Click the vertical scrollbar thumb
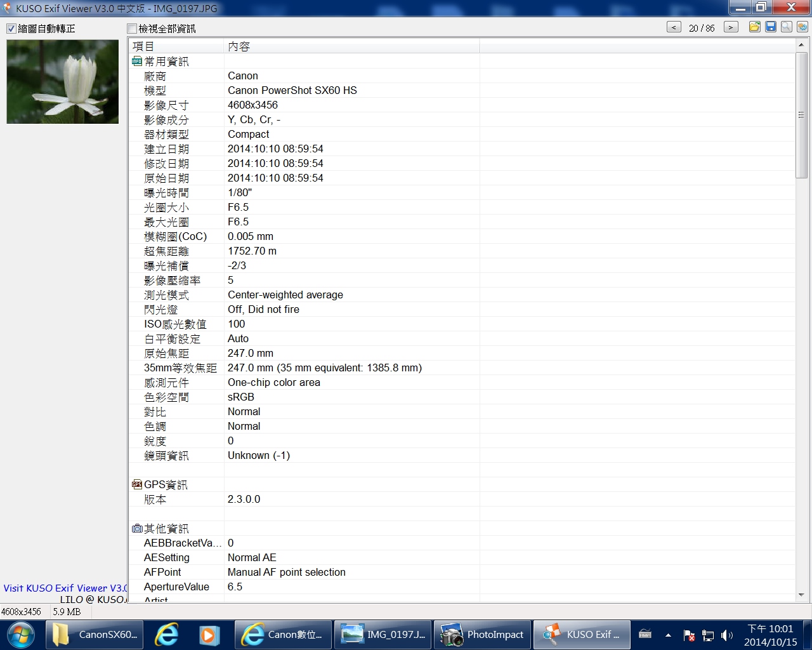 point(801,115)
